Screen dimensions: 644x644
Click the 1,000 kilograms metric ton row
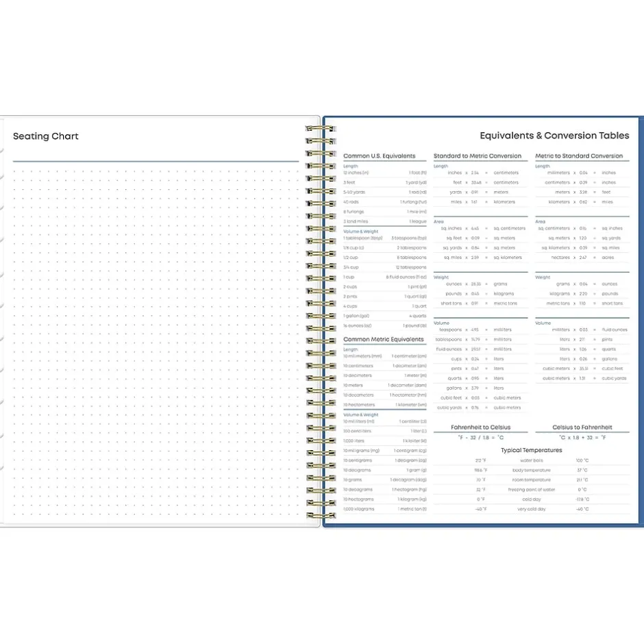click(x=384, y=509)
